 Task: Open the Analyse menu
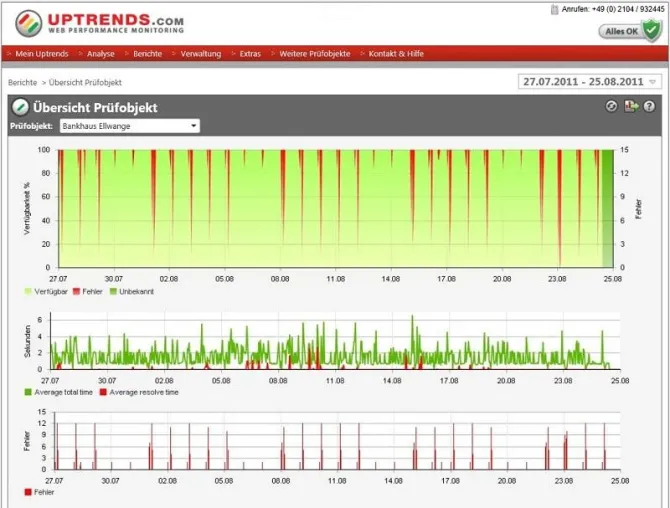[101, 54]
